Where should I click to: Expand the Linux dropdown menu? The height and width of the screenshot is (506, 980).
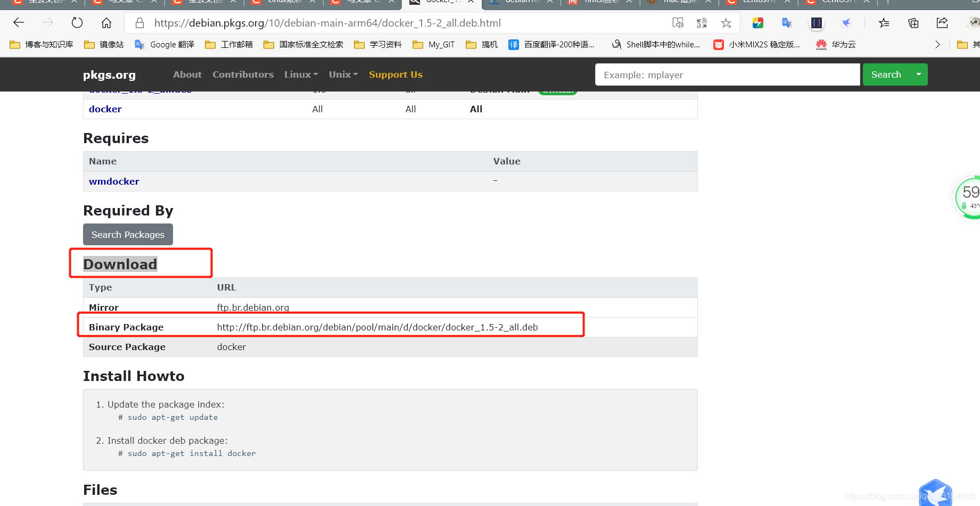pos(301,74)
